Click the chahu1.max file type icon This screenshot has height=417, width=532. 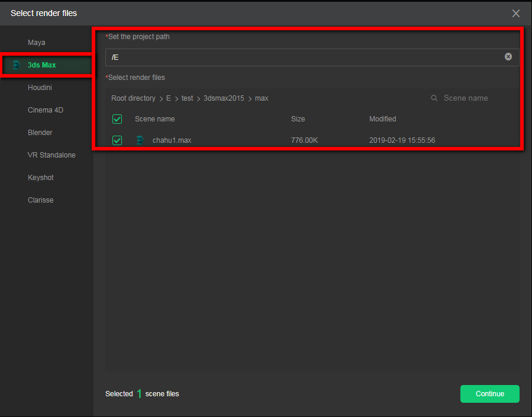[x=140, y=140]
